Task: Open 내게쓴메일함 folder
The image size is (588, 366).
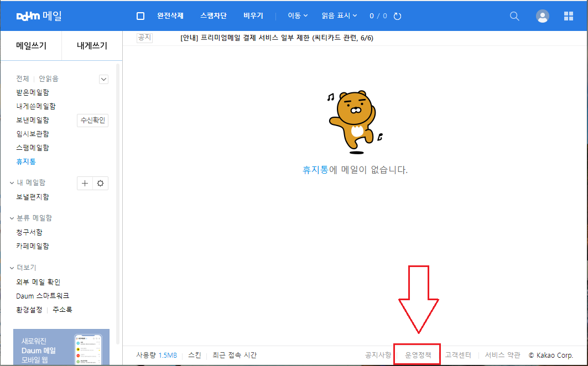Action: click(36, 106)
